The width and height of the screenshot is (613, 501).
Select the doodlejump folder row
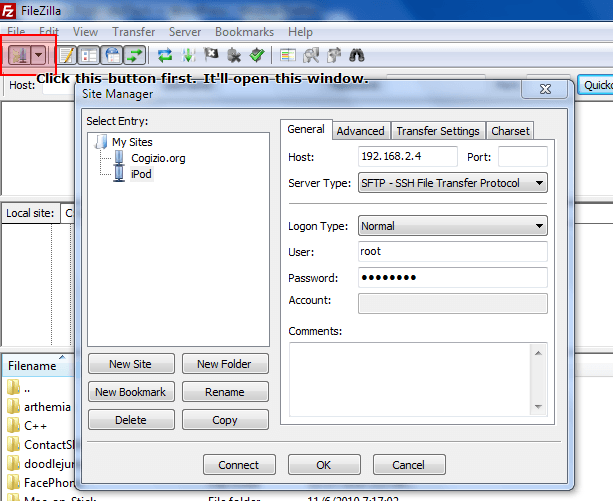[39, 464]
